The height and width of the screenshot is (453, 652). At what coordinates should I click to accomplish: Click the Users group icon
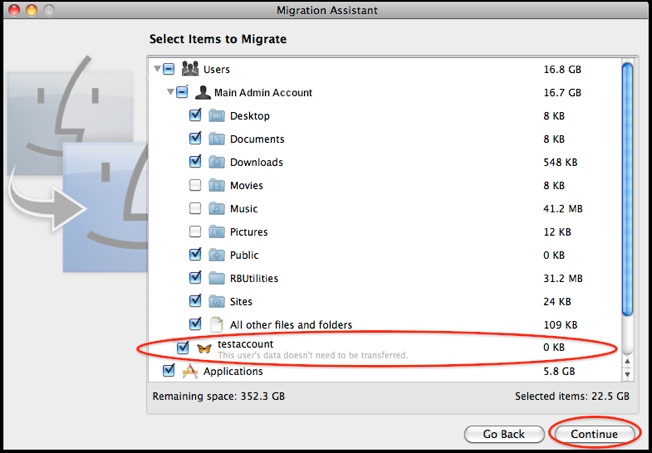tap(190, 69)
